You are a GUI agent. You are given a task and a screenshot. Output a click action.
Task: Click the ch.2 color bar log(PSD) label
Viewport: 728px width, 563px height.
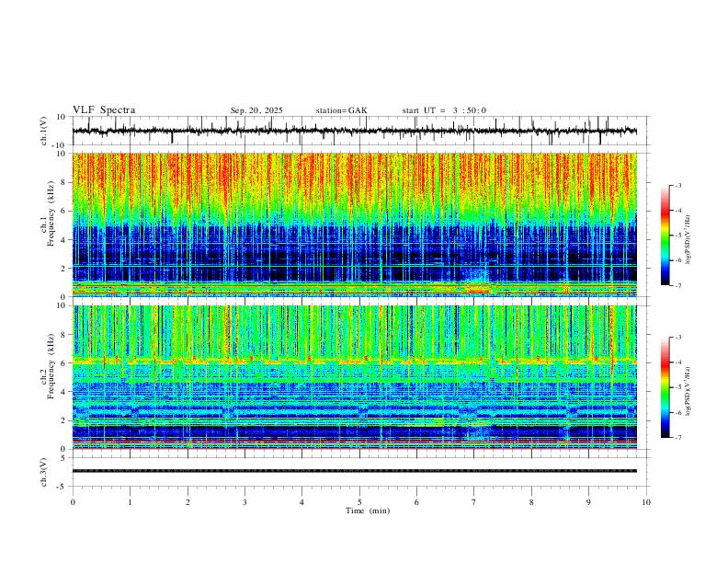point(688,391)
